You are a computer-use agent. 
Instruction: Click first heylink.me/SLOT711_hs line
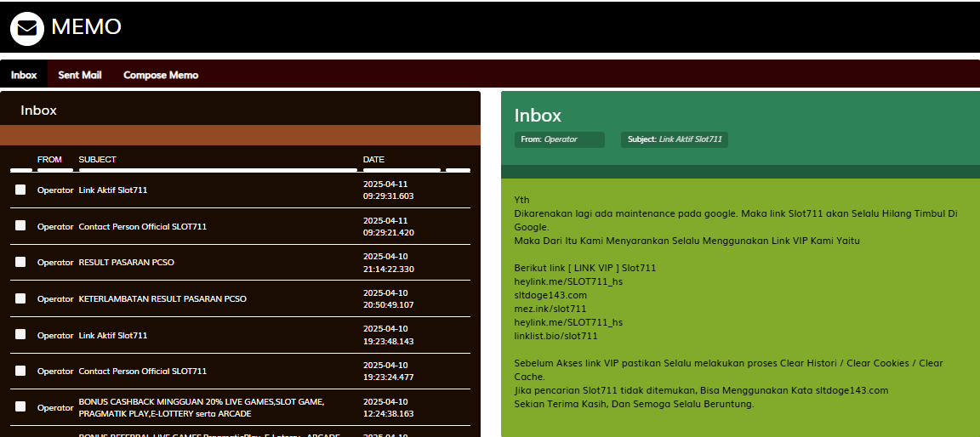point(568,281)
